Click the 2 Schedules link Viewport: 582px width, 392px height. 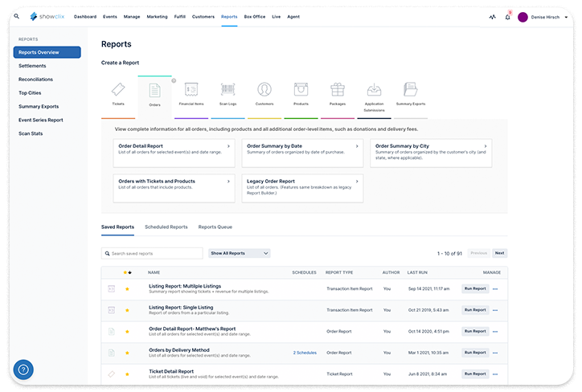tap(305, 353)
